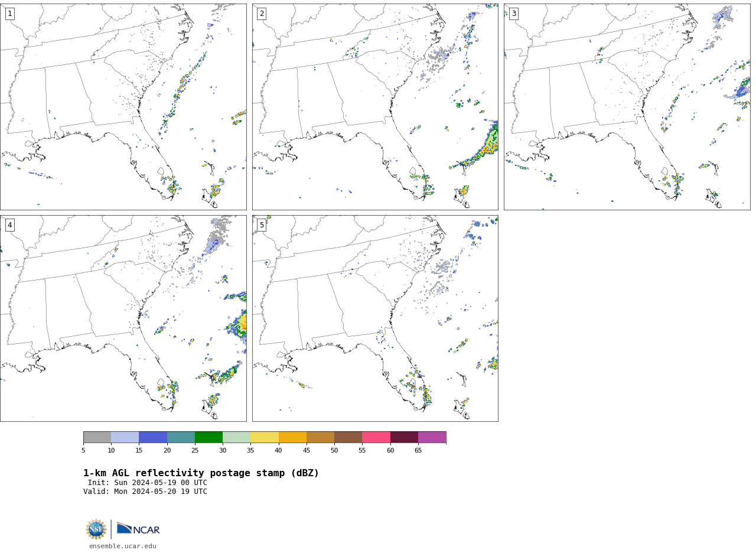The image size is (756, 553).
Task: Click the teal 20-25 dBZ swatch
Action: [x=181, y=437]
